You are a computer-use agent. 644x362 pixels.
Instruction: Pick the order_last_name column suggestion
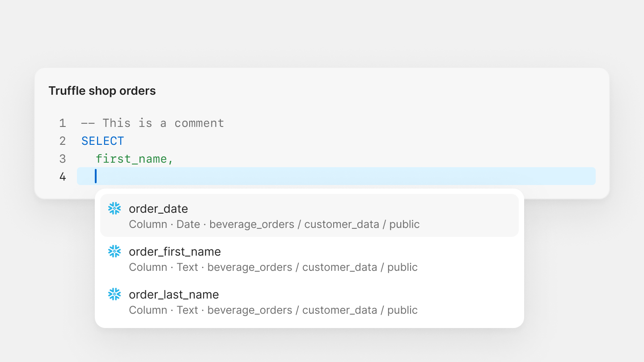point(174,295)
